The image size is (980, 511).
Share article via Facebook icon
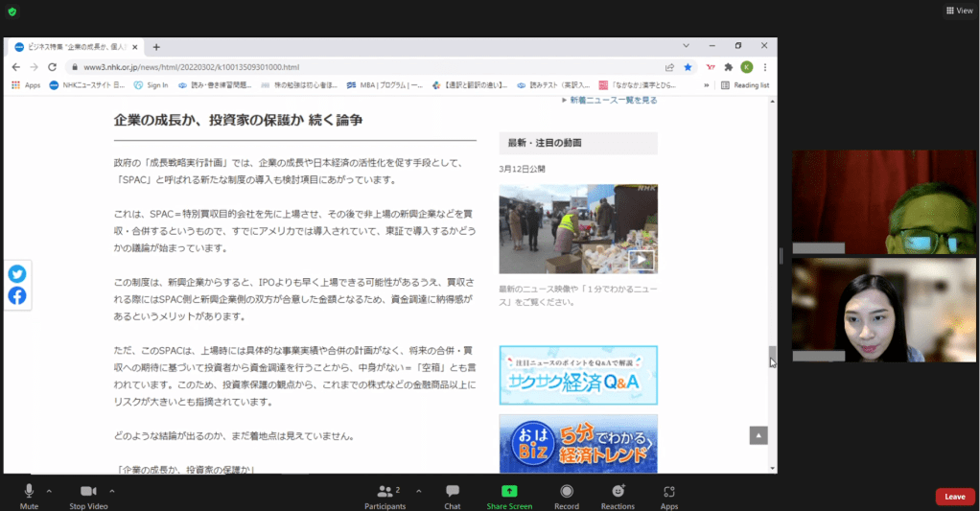coord(17,296)
